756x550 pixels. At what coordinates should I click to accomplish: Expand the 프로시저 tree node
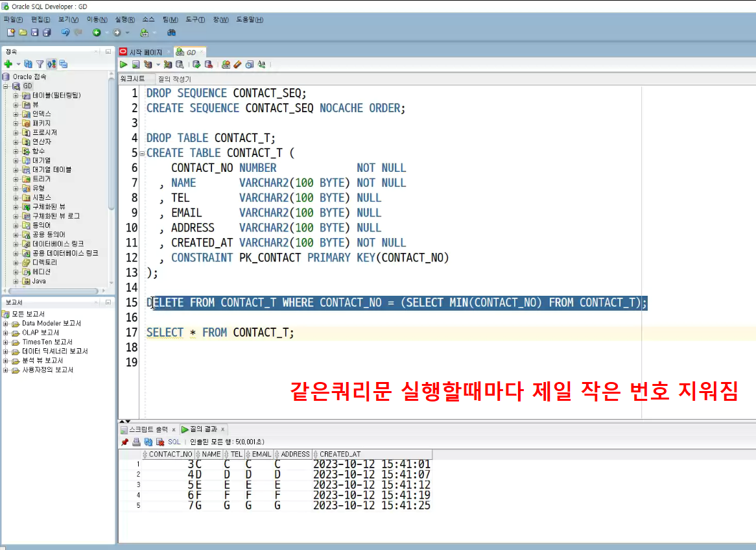click(x=16, y=133)
